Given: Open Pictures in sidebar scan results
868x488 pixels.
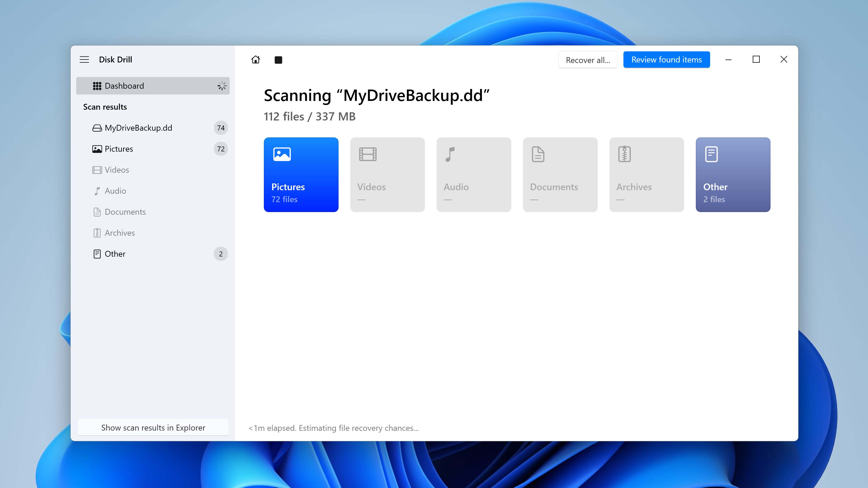Looking at the screenshot, I should [x=118, y=149].
